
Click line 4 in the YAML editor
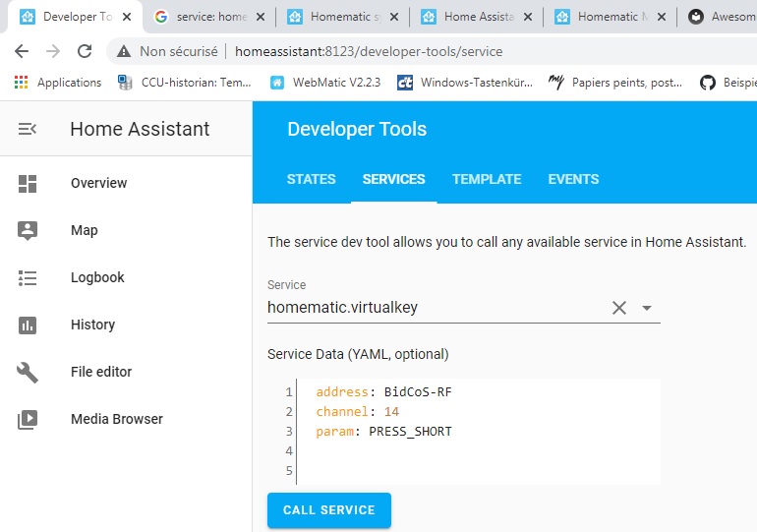click(x=478, y=451)
